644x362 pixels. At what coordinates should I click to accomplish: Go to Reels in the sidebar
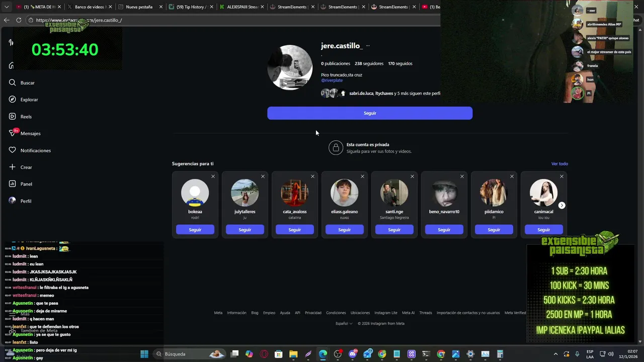20,117
